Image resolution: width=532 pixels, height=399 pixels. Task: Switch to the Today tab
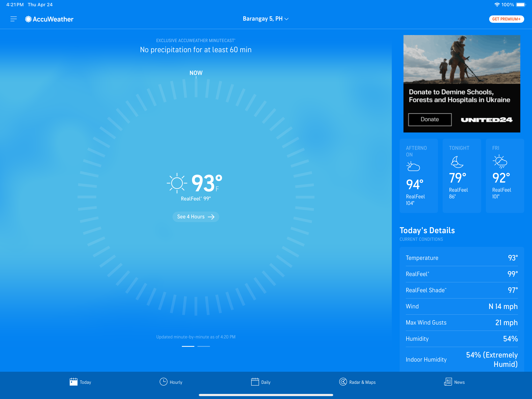[x=80, y=382]
